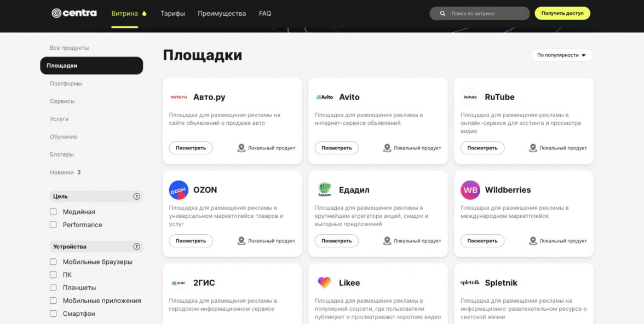Click the Centra logo
Image resolution: width=644 pixels, height=324 pixels.
tap(74, 13)
